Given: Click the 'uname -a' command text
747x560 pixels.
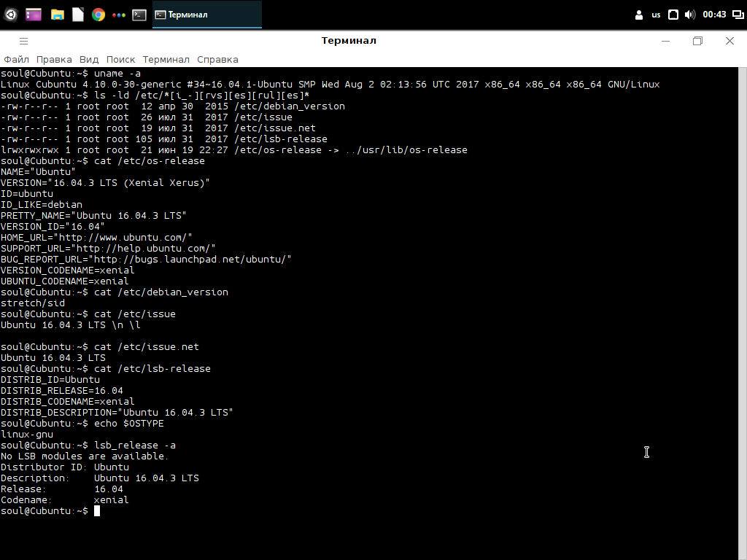Looking at the screenshot, I should 117,74.
